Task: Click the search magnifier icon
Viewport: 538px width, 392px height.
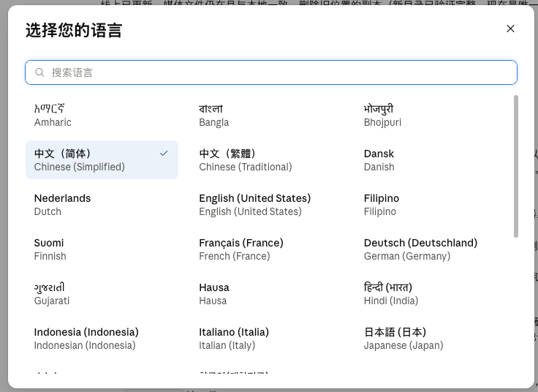Action: pos(39,72)
